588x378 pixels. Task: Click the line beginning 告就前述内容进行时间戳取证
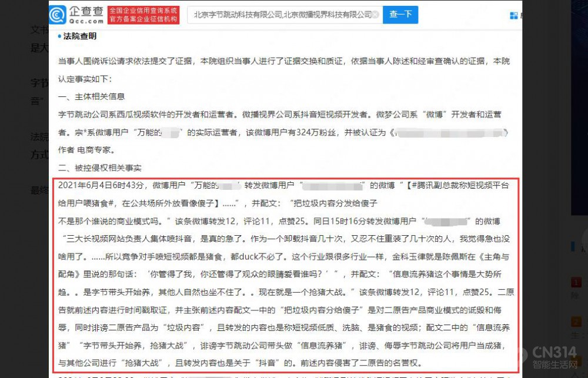[280, 310]
